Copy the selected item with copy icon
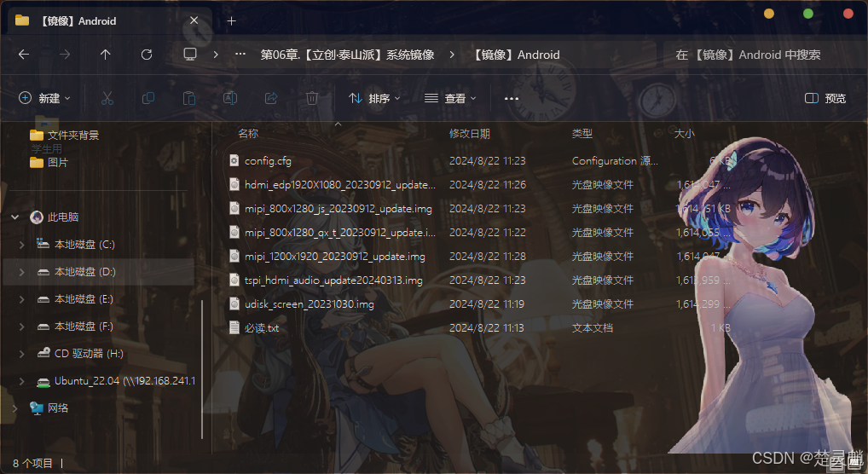The image size is (868, 474). coord(148,99)
